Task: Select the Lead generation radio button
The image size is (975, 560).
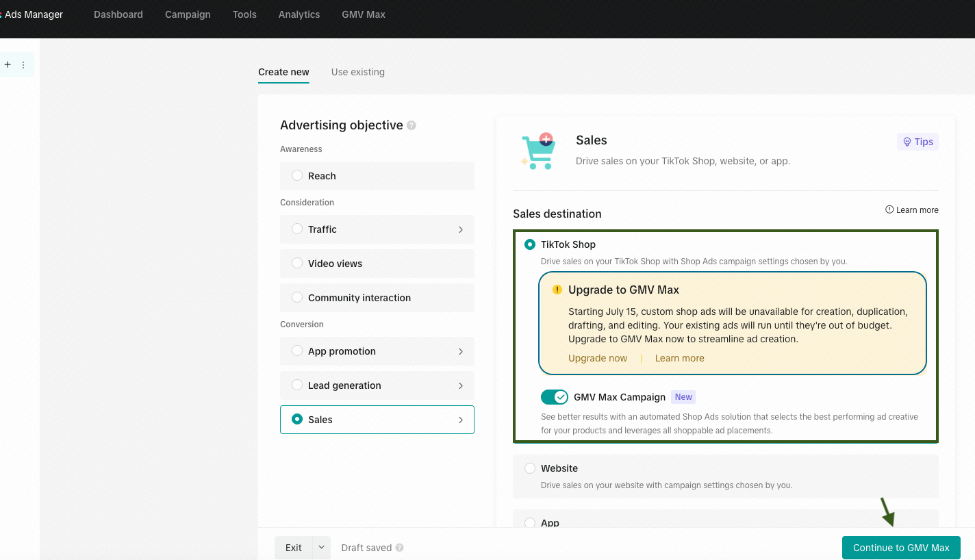Action: click(297, 385)
